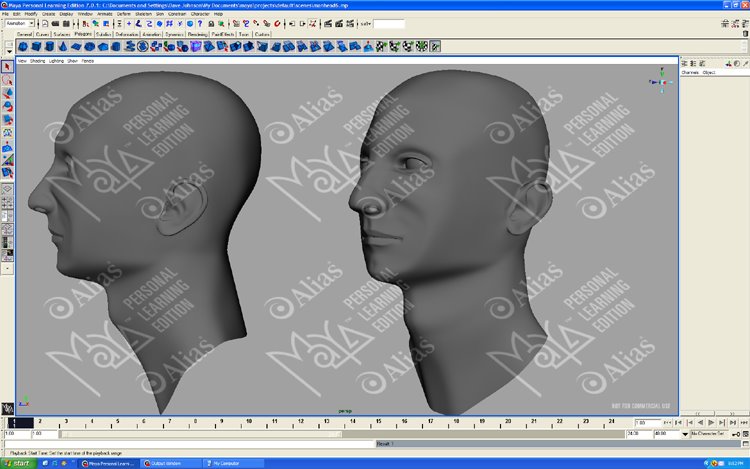The image size is (750, 469).
Task: Open the selection field mode 'sel' dropdown
Action: click(365, 23)
